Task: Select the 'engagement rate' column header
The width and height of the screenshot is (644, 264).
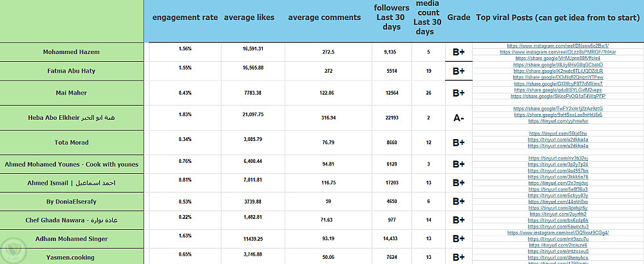Action: click(185, 17)
